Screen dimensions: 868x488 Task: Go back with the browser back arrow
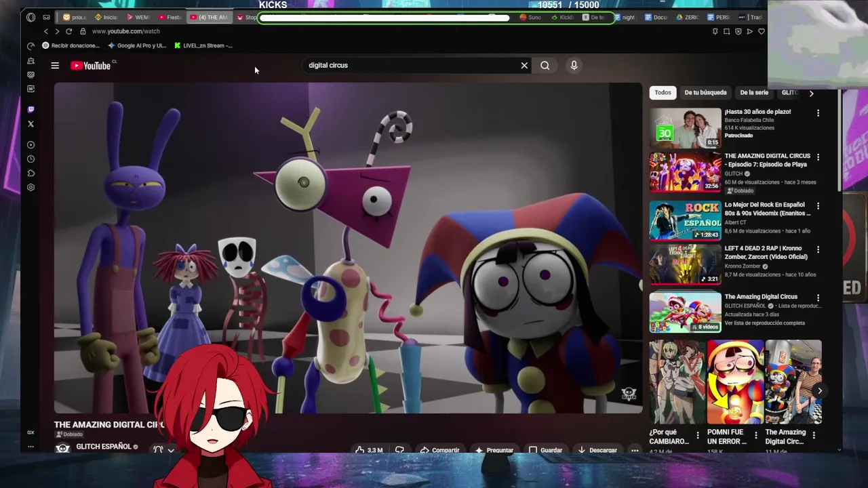[x=46, y=31]
